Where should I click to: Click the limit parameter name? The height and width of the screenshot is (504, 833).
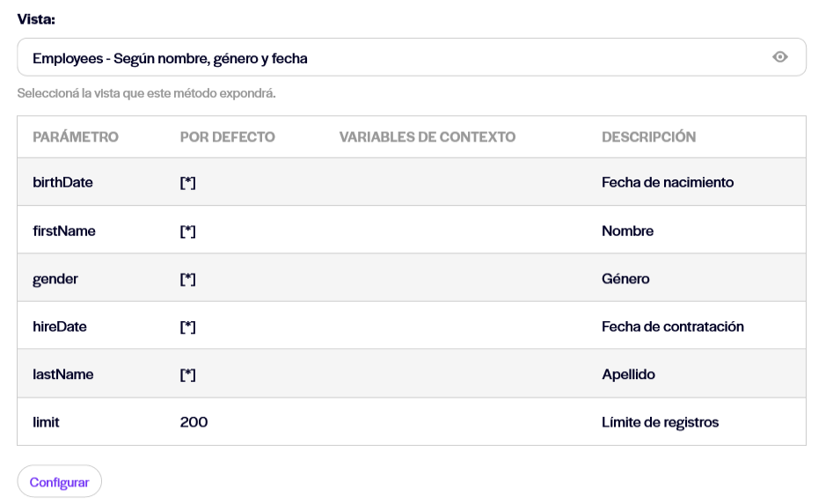point(46,421)
